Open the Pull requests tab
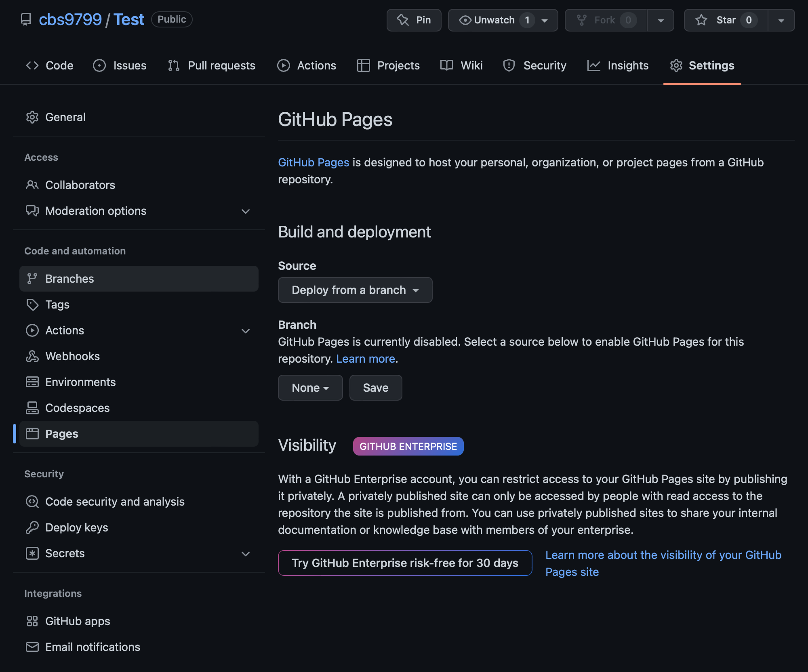 click(212, 65)
